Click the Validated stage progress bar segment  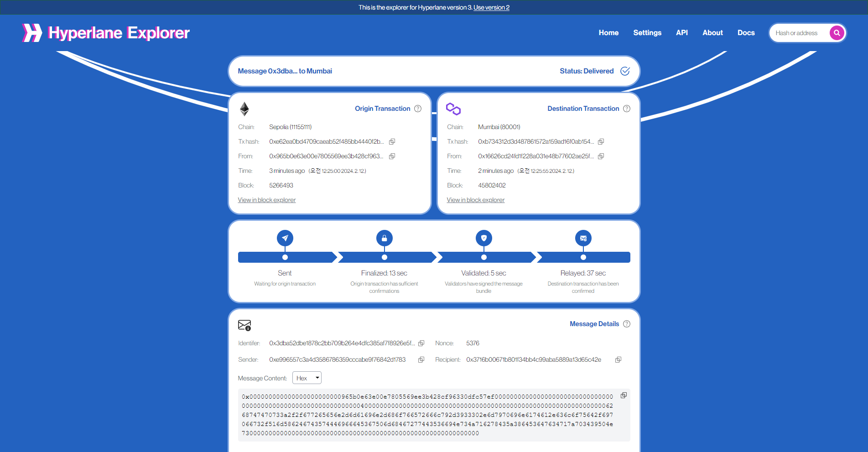tap(487, 257)
